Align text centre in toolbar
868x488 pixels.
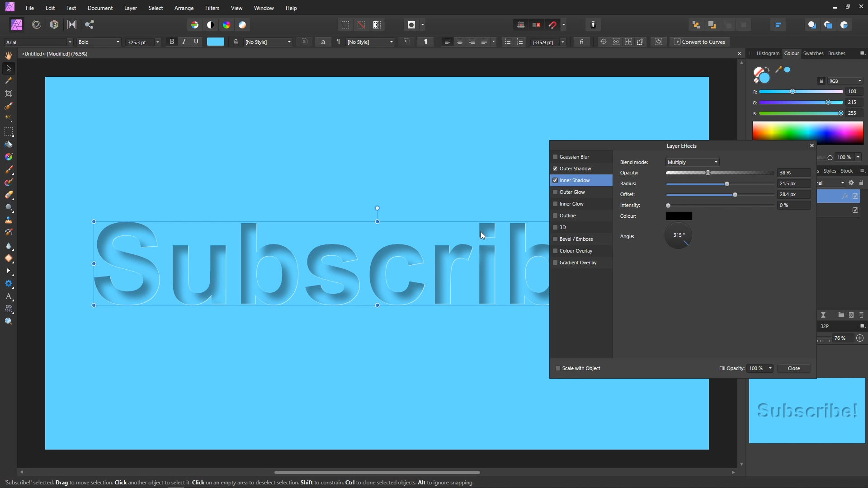460,42
